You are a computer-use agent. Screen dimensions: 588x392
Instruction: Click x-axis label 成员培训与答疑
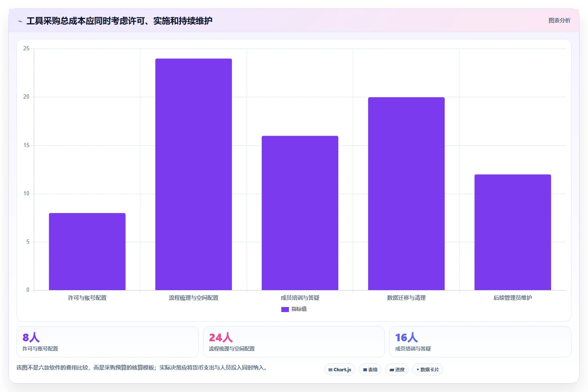pyautogui.click(x=300, y=298)
